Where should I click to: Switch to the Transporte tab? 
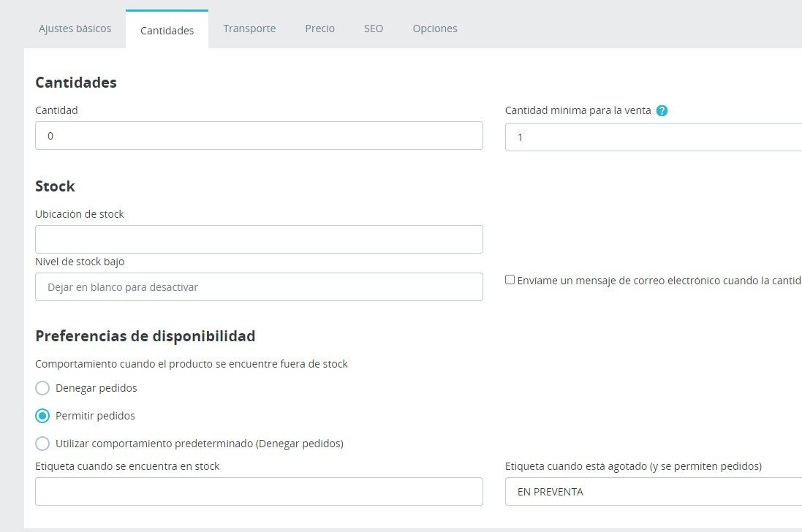click(249, 28)
